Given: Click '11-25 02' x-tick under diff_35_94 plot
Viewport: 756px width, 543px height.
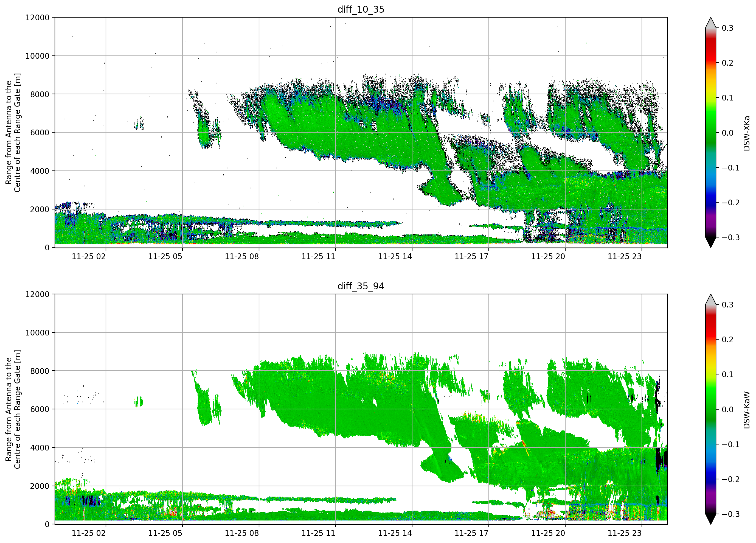Looking at the screenshot, I should 89,533.
